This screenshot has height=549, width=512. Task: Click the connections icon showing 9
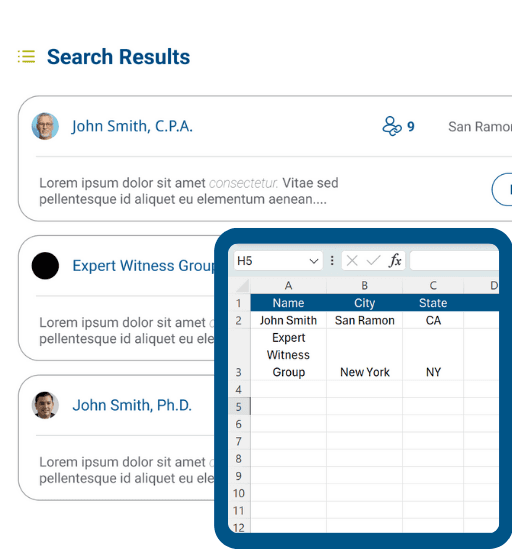(x=392, y=126)
